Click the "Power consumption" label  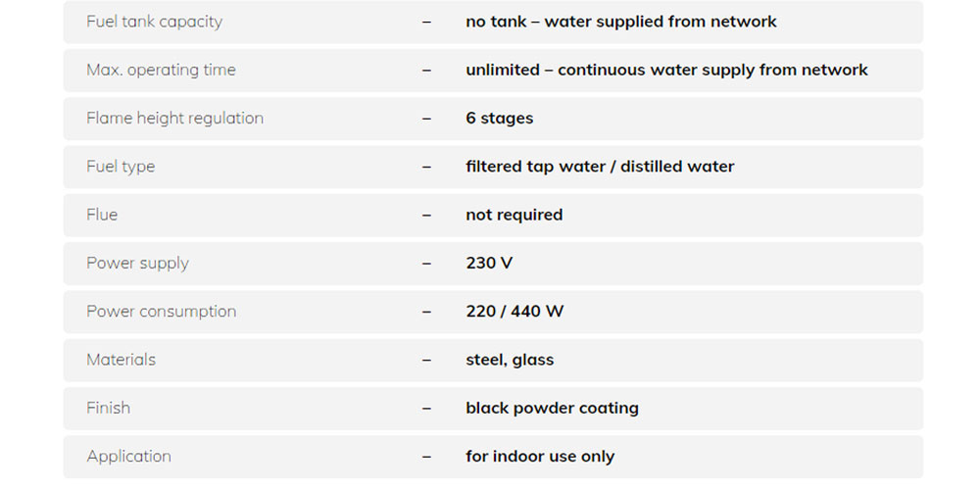pos(161,312)
